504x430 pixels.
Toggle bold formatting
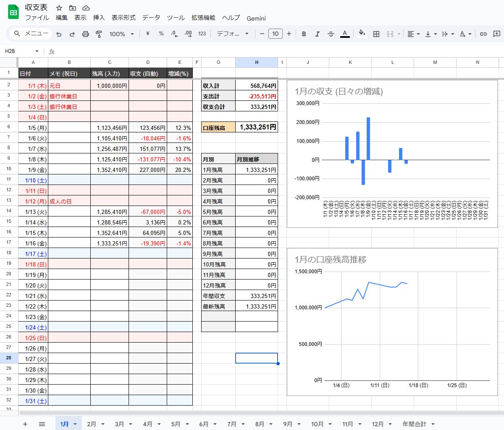coord(304,34)
